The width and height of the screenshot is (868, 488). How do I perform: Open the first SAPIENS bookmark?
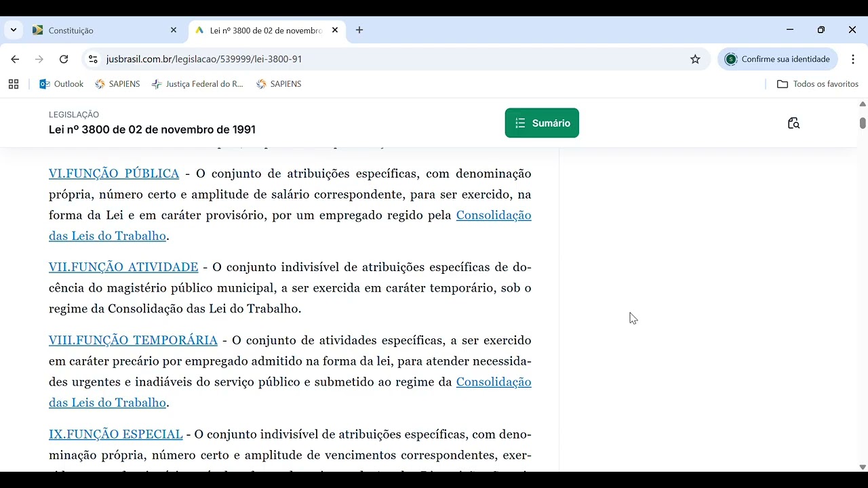click(117, 84)
